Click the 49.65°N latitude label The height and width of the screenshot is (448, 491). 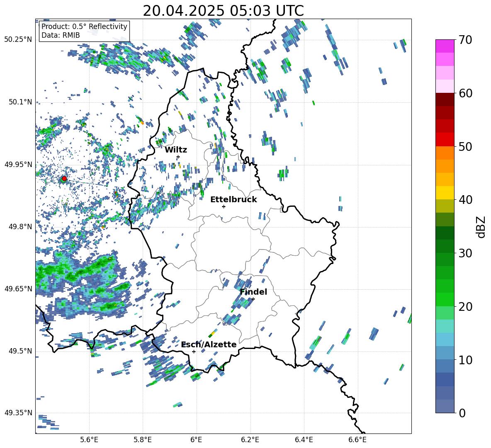click(18, 288)
